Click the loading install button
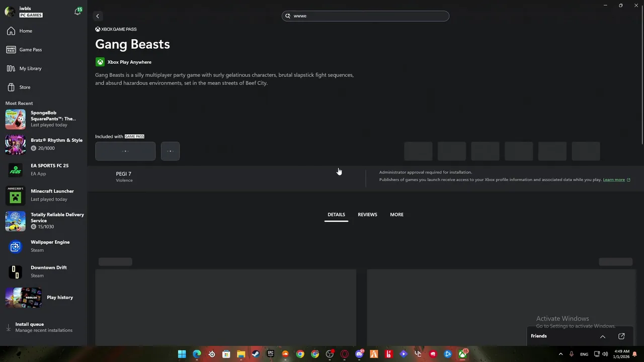644x362 pixels. 125,151
